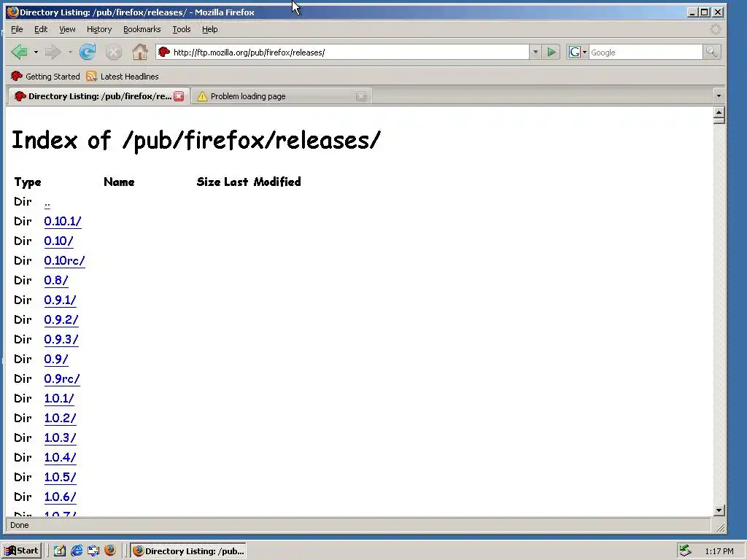This screenshot has height=560, width=747.
Task: Close the Problem loading page tab
Action: point(361,96)
